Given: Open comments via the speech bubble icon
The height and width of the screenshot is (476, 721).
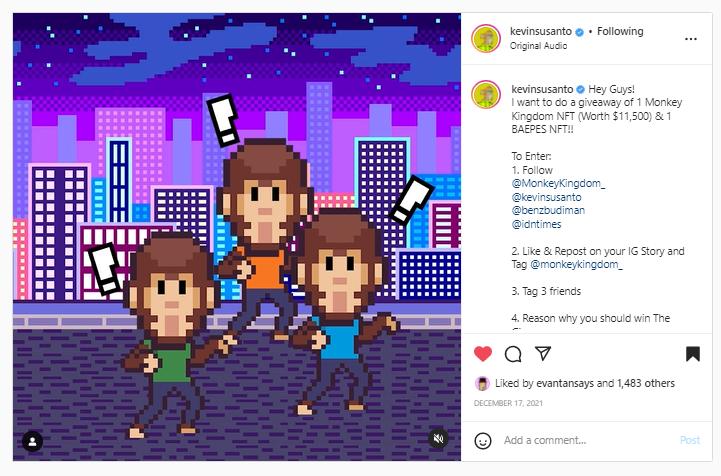Looking at the screenshot, I should [x=513, y=354].
